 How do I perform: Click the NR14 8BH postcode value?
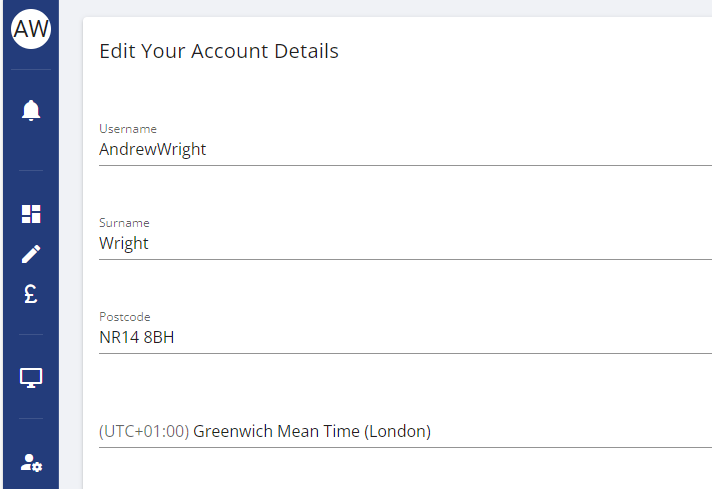(x=137, y=337)
